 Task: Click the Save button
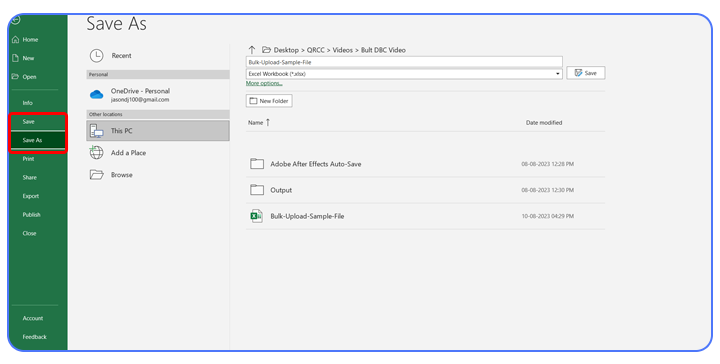(586, 73)
